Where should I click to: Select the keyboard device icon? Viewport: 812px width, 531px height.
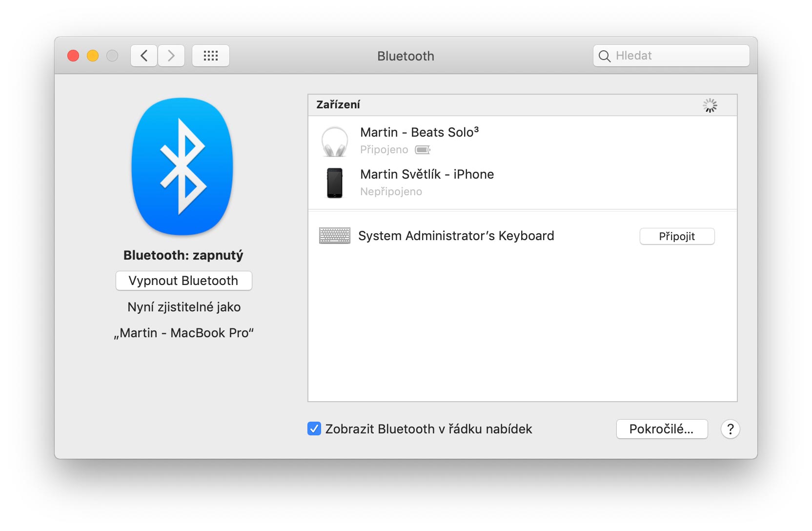click(x=335, y=236)
